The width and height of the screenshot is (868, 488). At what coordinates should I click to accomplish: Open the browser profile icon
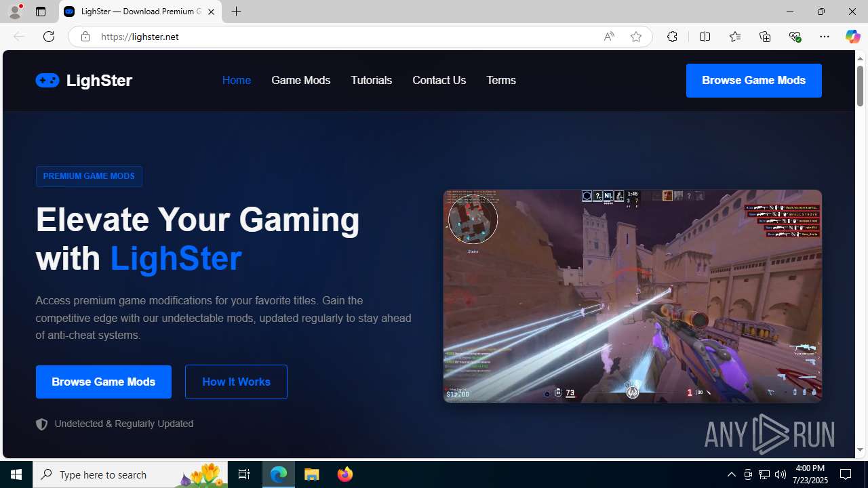(15, 12)
